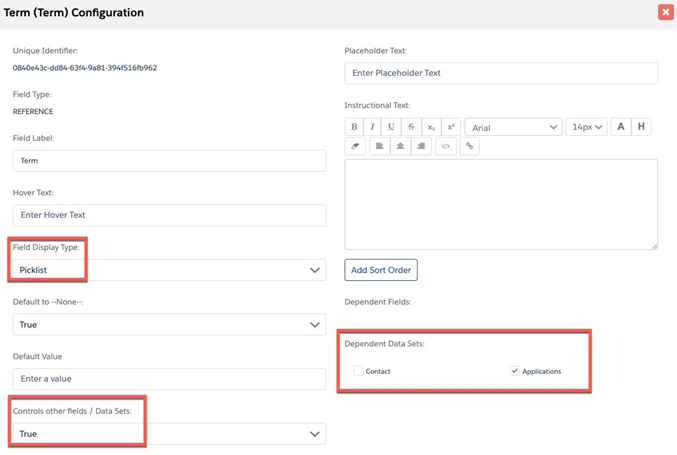Toggle superscript formatting
This screenshot has width=677, height=455.
click(450, 127)
